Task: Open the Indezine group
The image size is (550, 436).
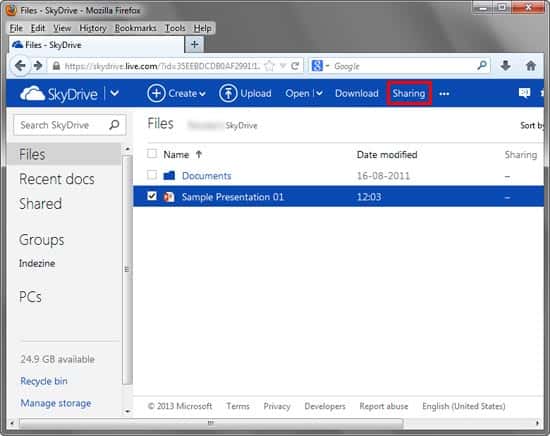Action: pyautogui.click(x=37, y=263)
